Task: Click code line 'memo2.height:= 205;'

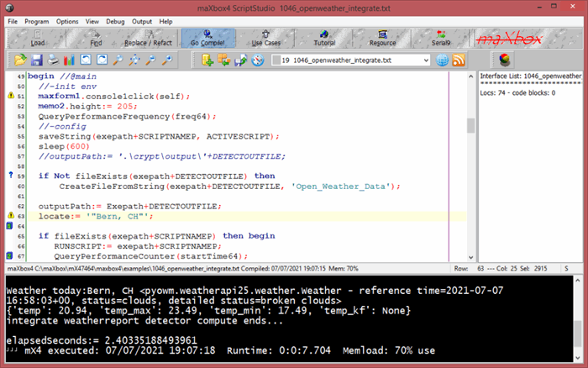Action: [87, 107]
